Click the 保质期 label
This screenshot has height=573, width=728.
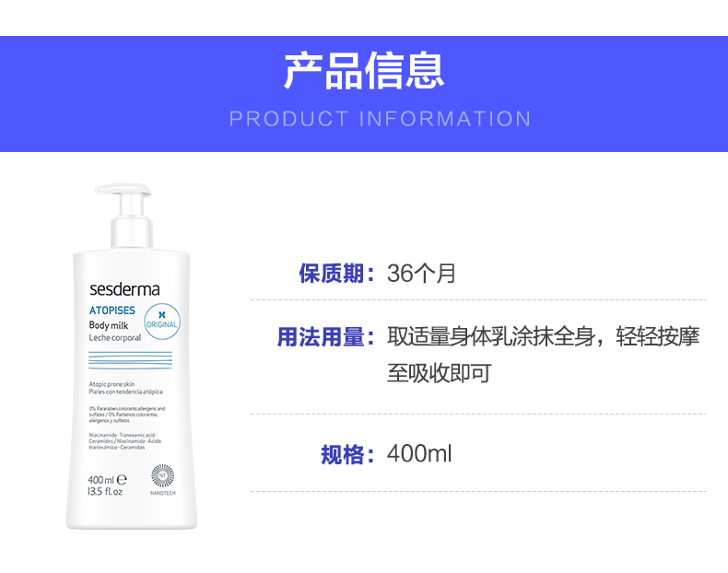point(332,274)
